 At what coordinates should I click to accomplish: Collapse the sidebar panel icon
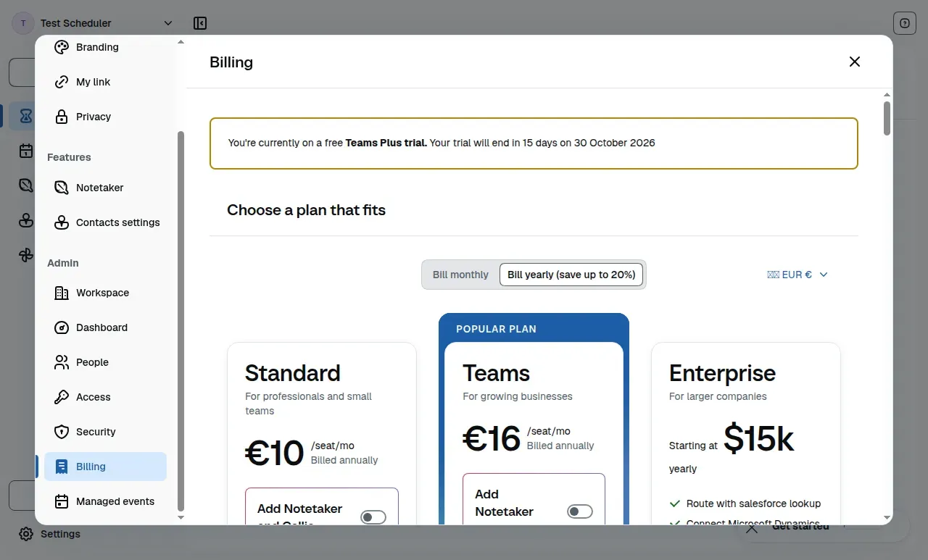click(200, 23)
